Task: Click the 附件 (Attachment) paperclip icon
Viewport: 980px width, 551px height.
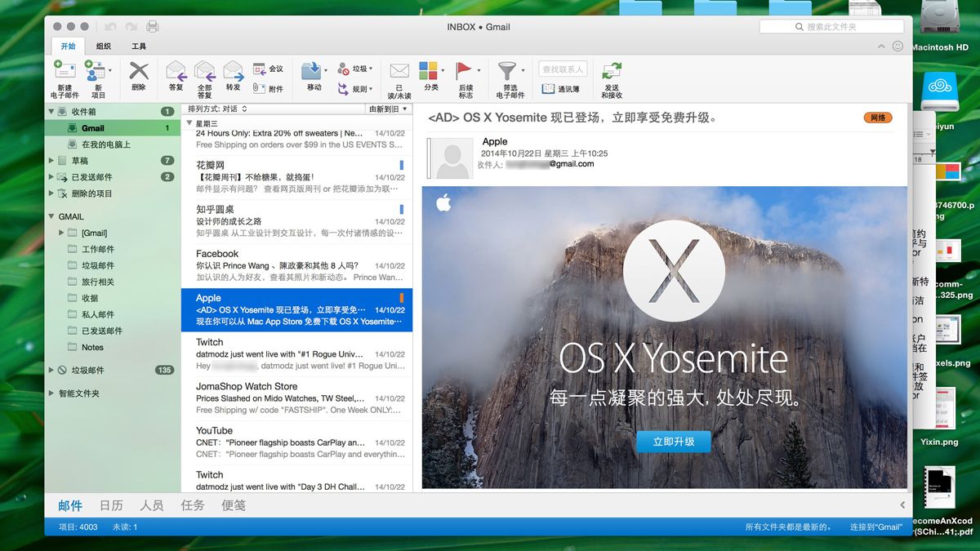Action: pyautogui.click(x=259, y=88)
